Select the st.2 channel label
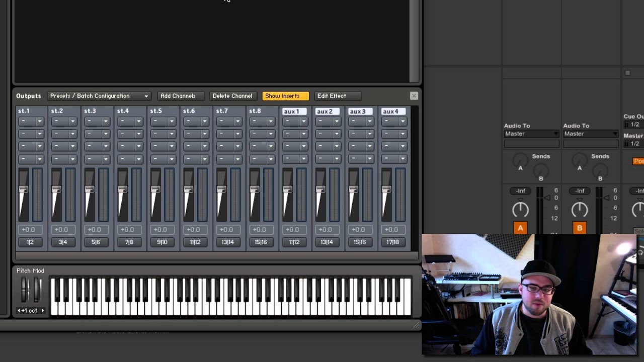This screenshot has width=644, height=362. [57, 111]
